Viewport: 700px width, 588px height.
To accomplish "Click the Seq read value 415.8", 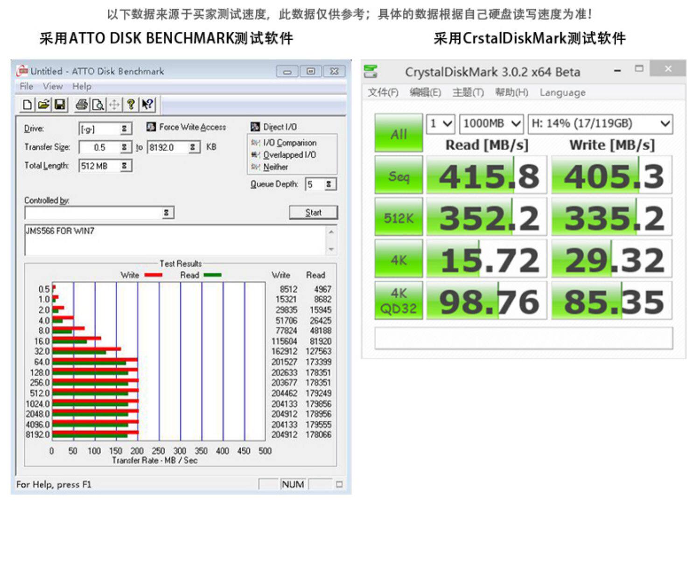I will click(486, 175).
